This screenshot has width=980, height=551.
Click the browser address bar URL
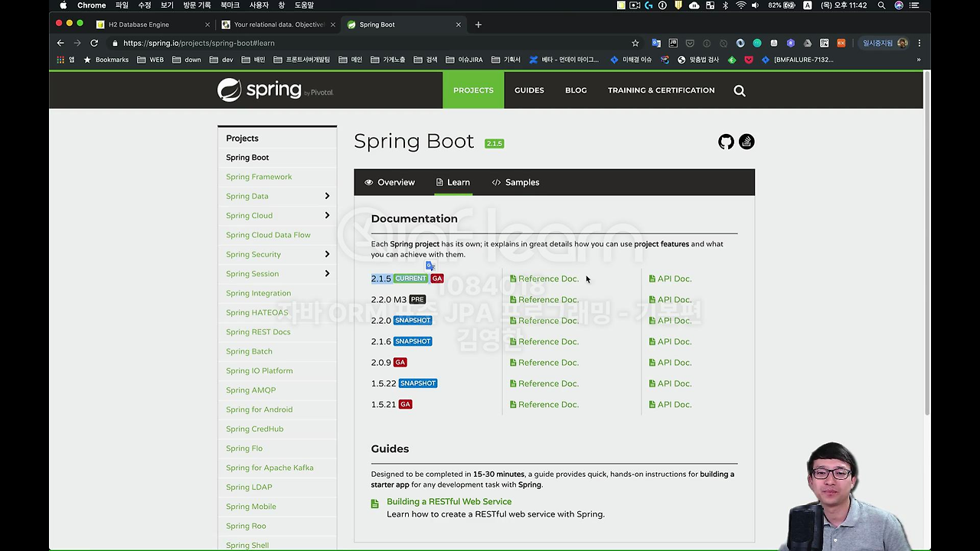(x=199, y=44)
